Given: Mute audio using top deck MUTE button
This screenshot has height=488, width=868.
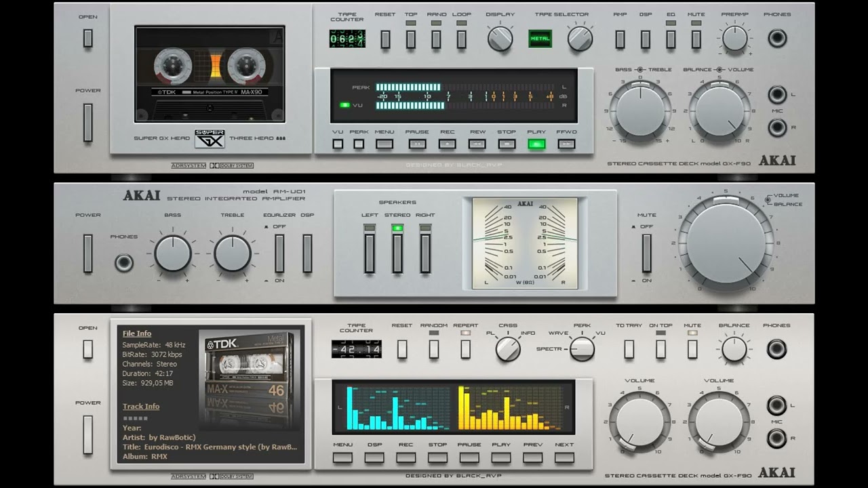Looking at the screenshot, I should click(x=696, y=39).
